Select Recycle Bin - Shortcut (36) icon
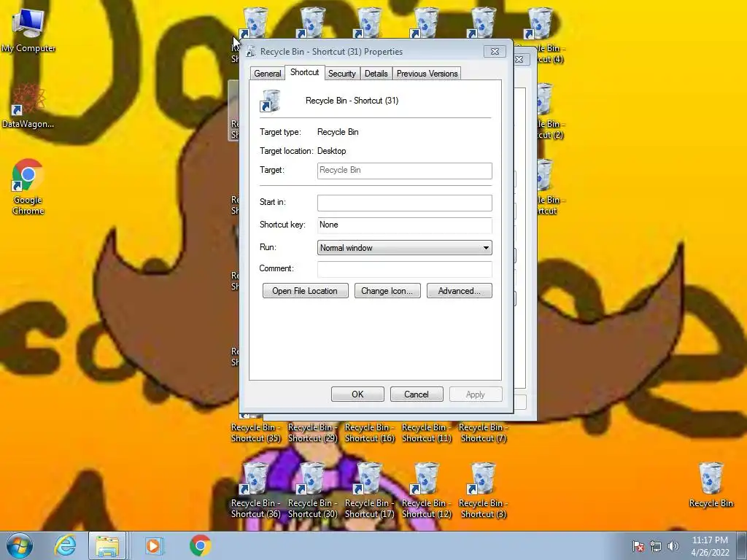The image size is (747, 560). coord(255,489)
